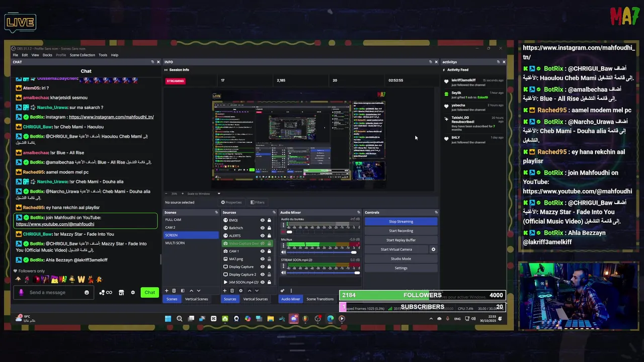Open emoji picker in chat message box
The image size is (644, 362).
(x=87, y=293)
